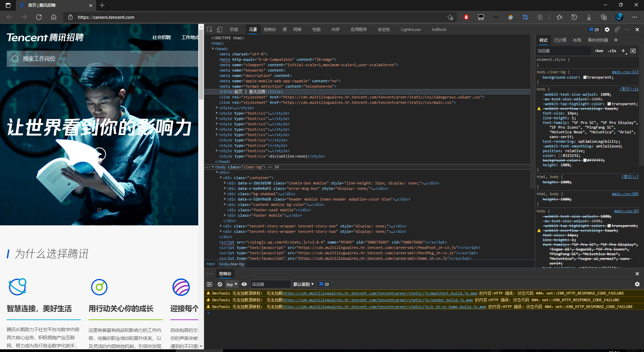Toggle :hov element state panel
The width and height of the screenshot is (644, 352).
pos(599,51)
